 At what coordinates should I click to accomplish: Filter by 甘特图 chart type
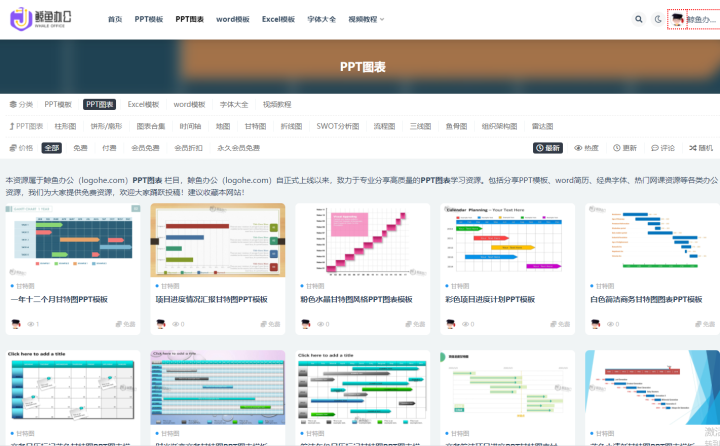(x=255, y=126)
